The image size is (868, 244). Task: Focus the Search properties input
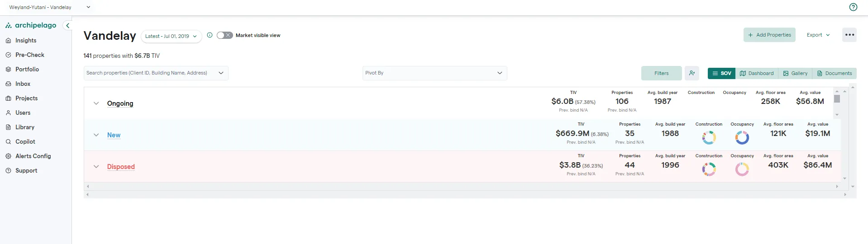(x=156, y=73)
